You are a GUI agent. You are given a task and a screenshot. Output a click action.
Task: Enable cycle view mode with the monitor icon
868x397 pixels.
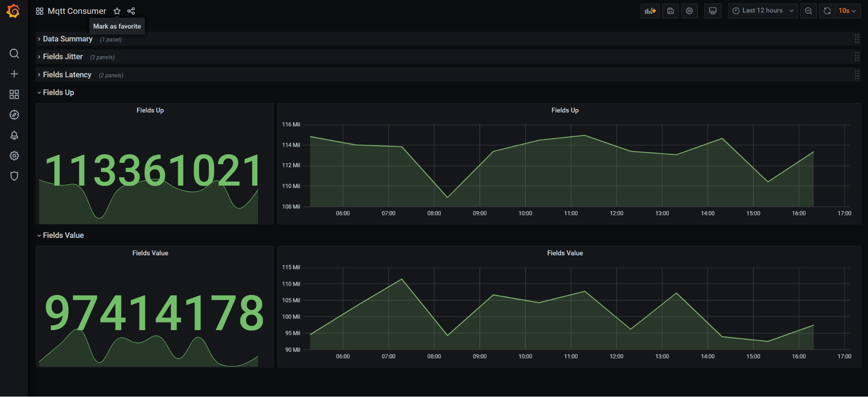point(713,10)
